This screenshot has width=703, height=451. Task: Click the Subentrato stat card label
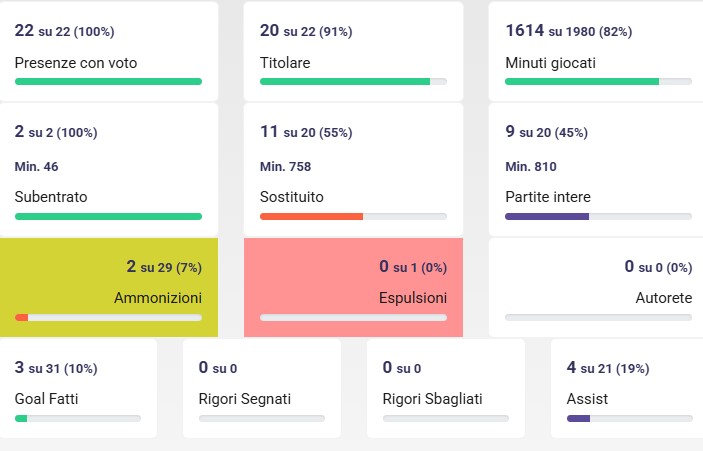51,197
